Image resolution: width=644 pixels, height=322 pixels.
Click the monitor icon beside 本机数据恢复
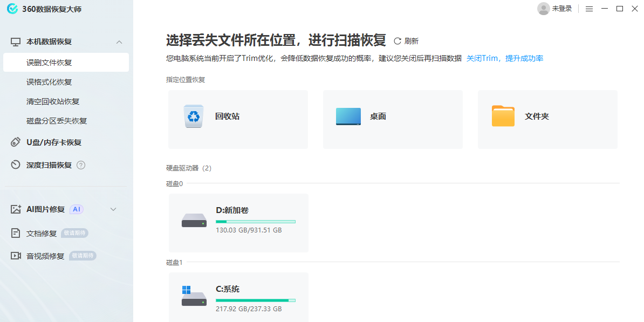point(16,42)
